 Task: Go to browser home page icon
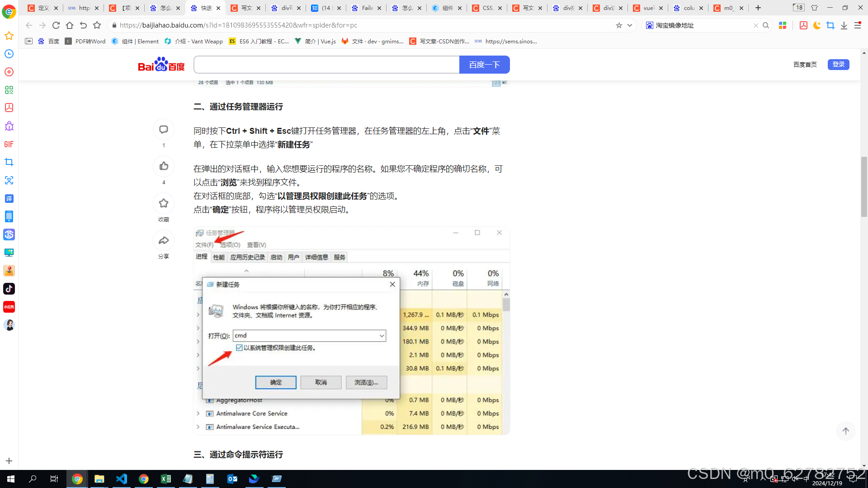click(70, 25)
